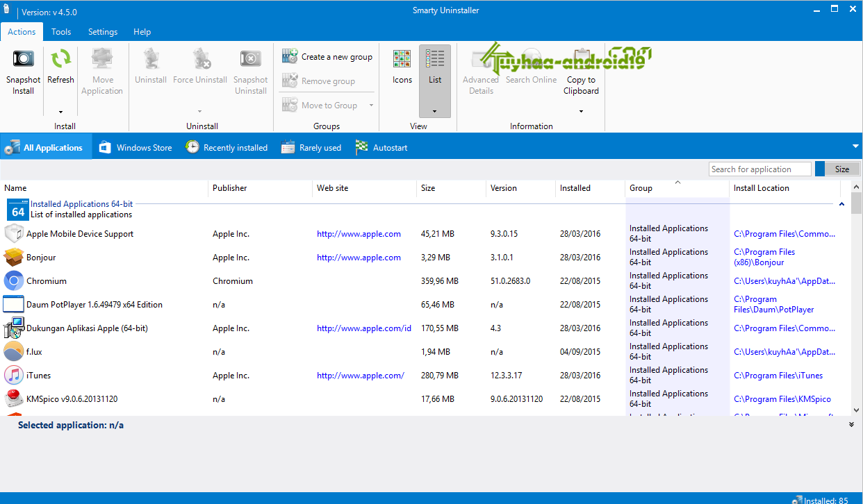863x504 pixels.
Task: Click the Search for application field
Action: pos(759,168)
